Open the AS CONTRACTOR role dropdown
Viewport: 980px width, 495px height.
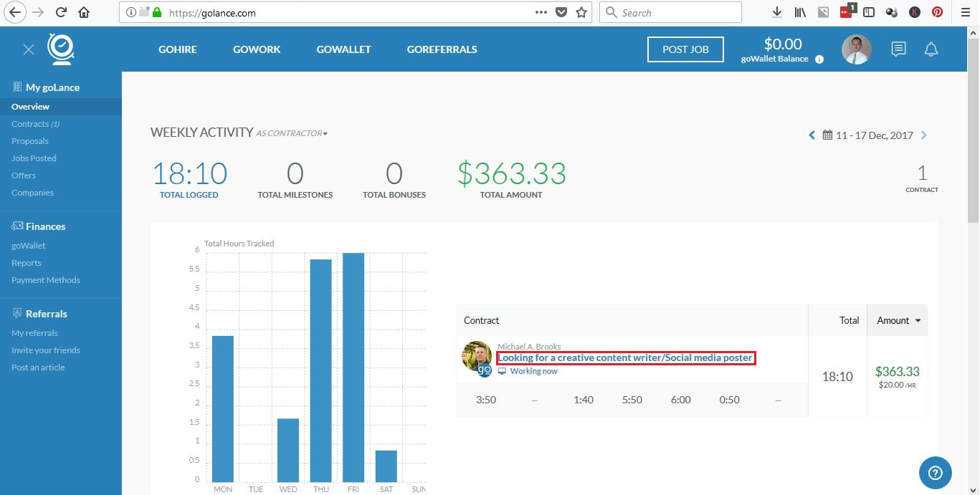[292, 133]
